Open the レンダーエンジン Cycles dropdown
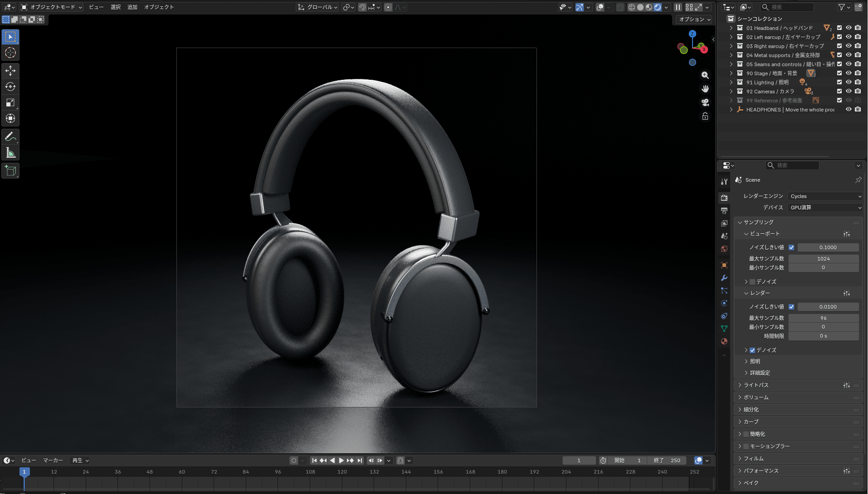 point(825,196)
